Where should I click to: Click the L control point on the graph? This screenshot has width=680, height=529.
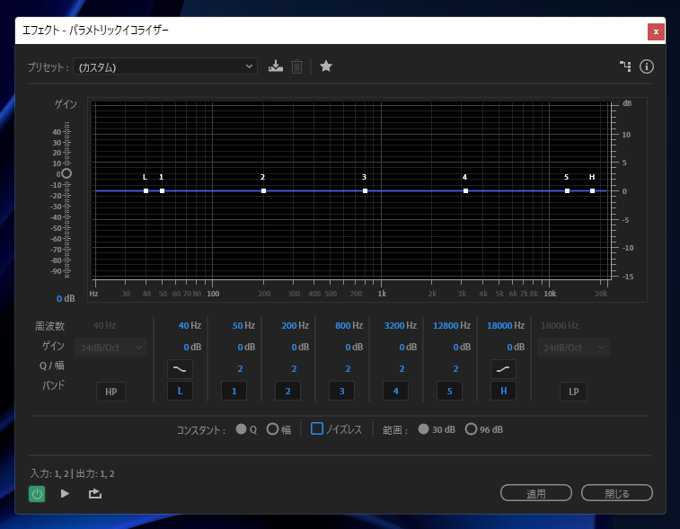(146, 191)
